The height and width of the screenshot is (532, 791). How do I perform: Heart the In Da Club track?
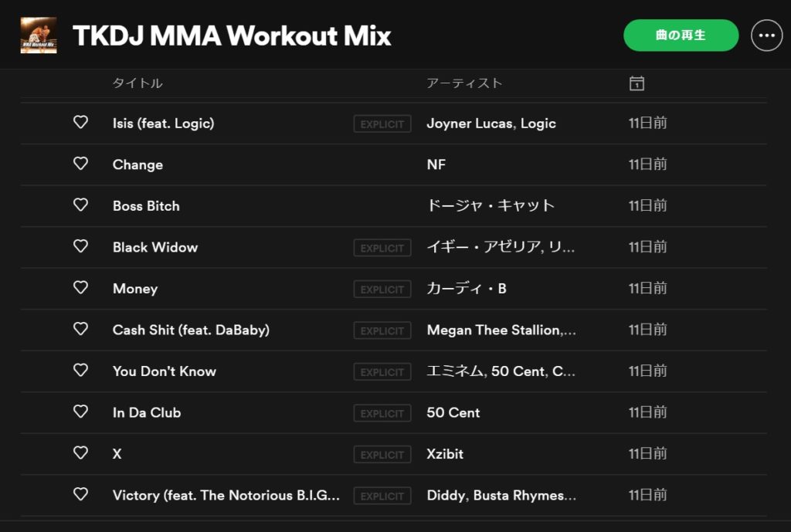[80, 412]
